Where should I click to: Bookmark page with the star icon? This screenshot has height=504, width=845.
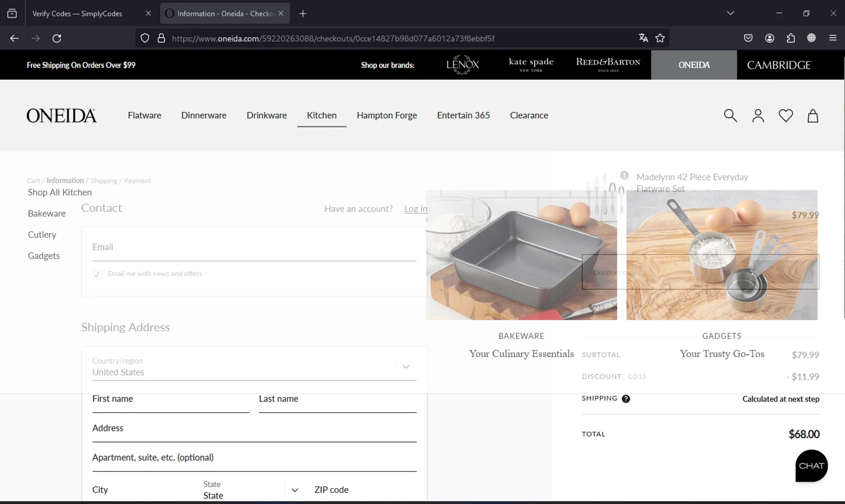660,38
